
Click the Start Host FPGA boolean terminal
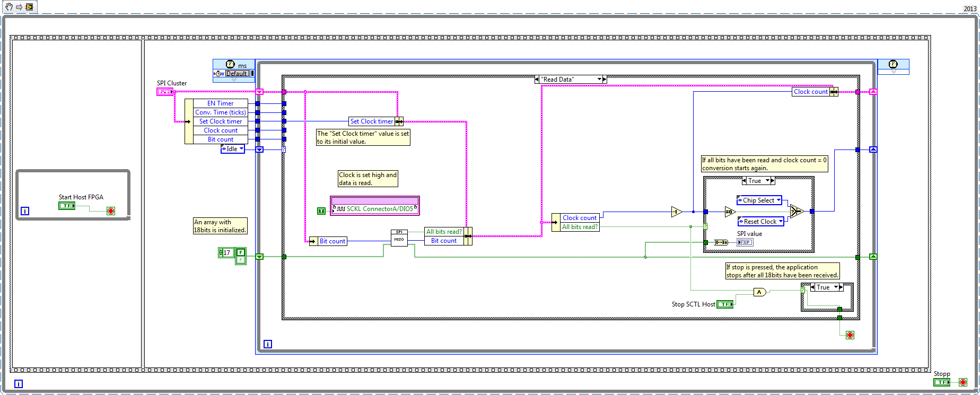click(67, 206)
